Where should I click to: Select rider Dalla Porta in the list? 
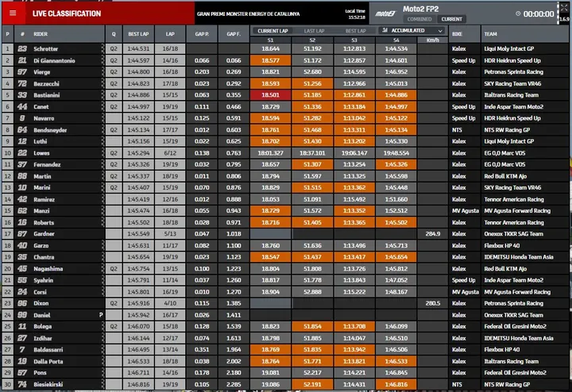pyautogui.click(x=48, y=361)
